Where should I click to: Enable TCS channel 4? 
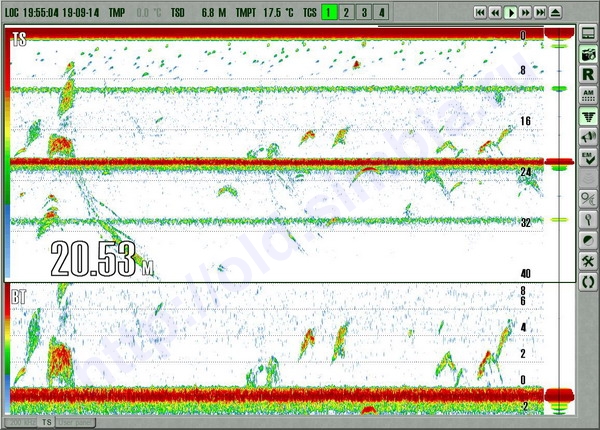(x=381, y=12)
